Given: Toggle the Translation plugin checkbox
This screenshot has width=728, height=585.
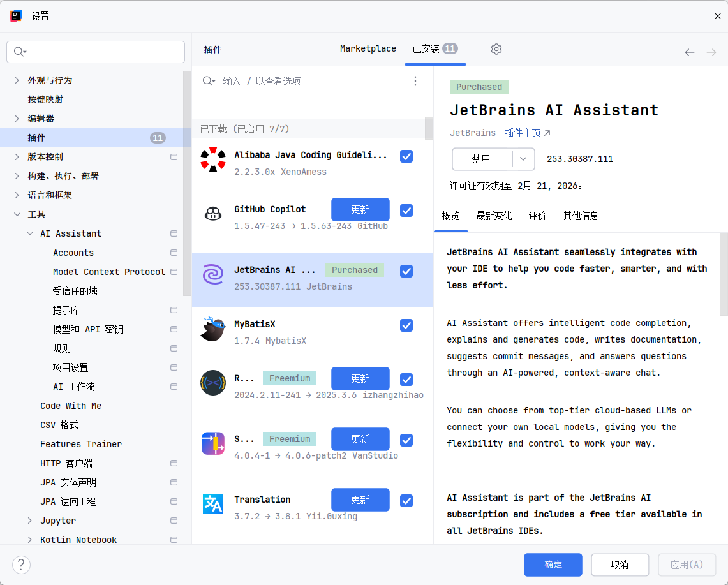Looking at the screenshot, I should pyautogui.click(x=406, y=501).
